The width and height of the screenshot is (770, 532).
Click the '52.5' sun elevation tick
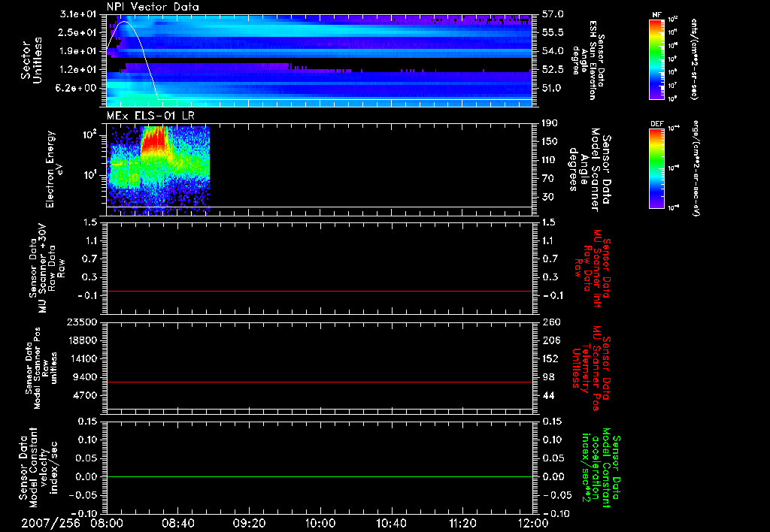[x=553, y=70]
